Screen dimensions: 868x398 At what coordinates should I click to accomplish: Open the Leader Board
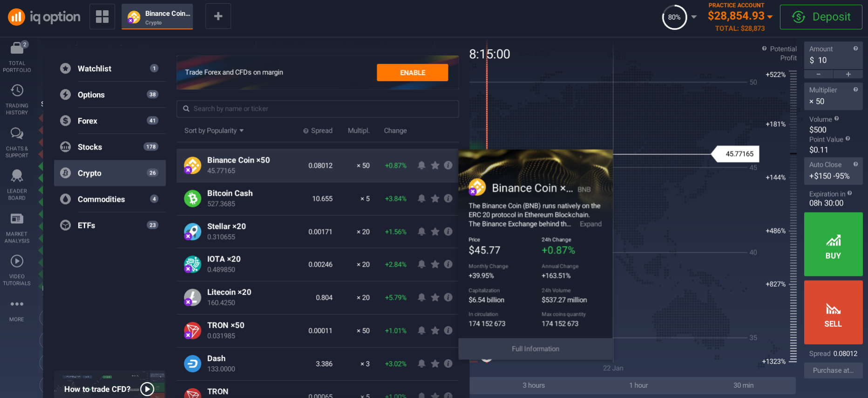coord(17,185)
